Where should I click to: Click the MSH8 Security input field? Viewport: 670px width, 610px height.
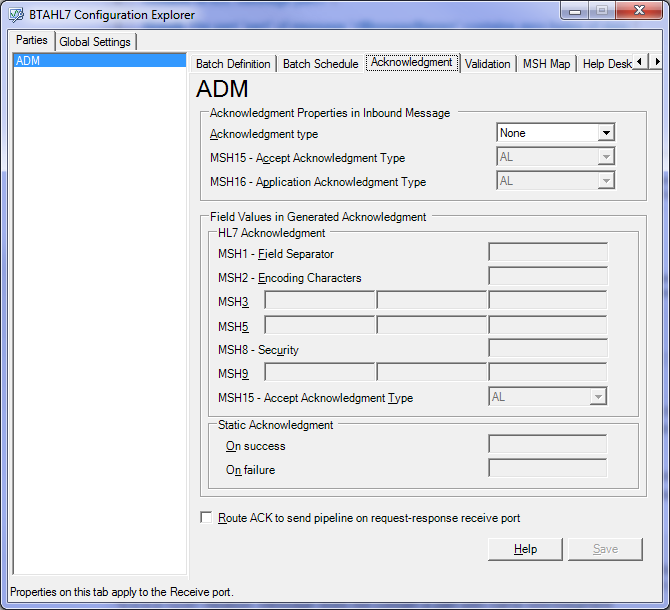click(x=548, y=348)
